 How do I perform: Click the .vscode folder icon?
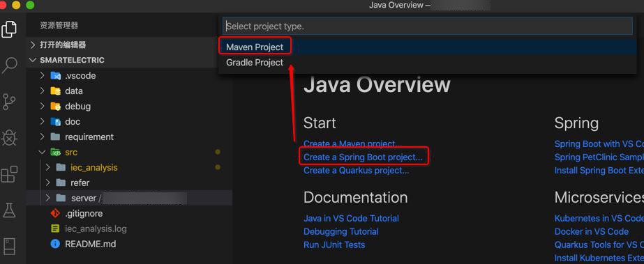[x=55, y=75]
